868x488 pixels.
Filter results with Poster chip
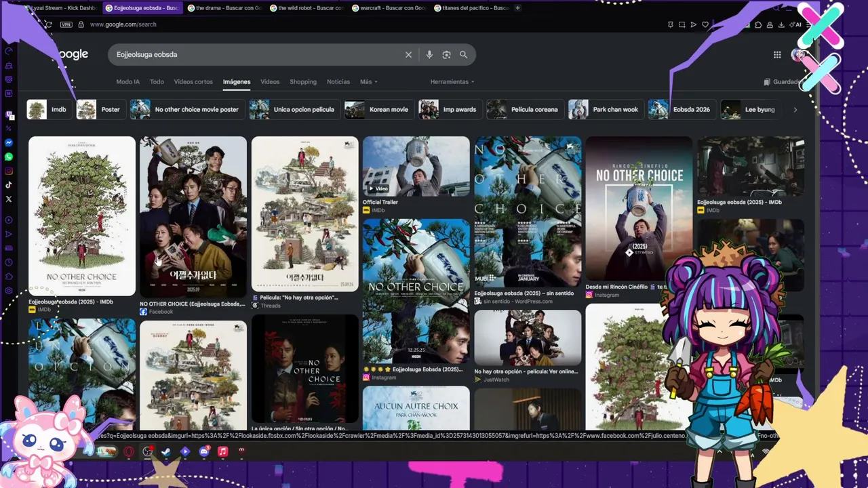(x=101, y=110)
